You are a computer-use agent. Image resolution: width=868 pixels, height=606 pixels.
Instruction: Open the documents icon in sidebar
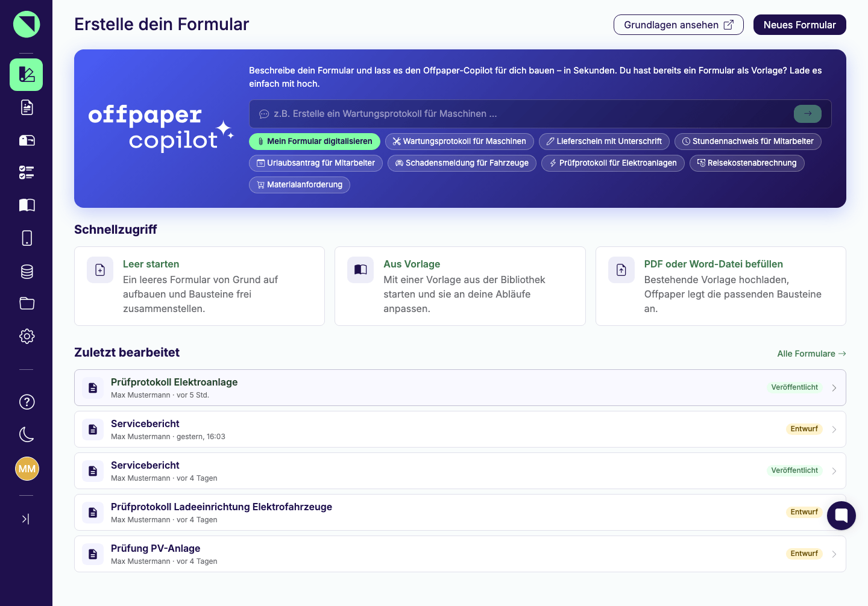pyautogui.click(x=27, y=107)
